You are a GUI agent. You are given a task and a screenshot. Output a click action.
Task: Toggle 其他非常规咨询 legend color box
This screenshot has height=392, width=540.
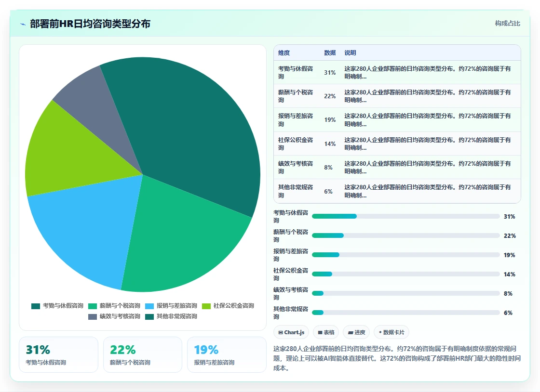149,317
